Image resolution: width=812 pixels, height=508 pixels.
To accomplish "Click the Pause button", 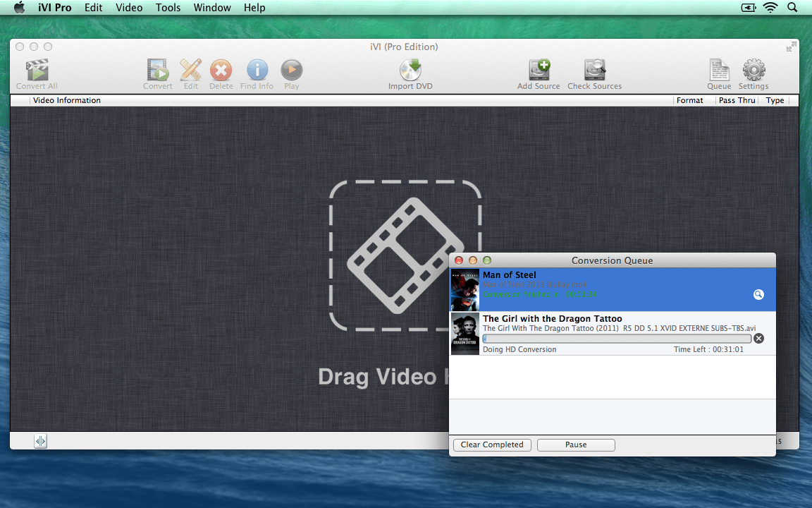I will tap(576, 445).
